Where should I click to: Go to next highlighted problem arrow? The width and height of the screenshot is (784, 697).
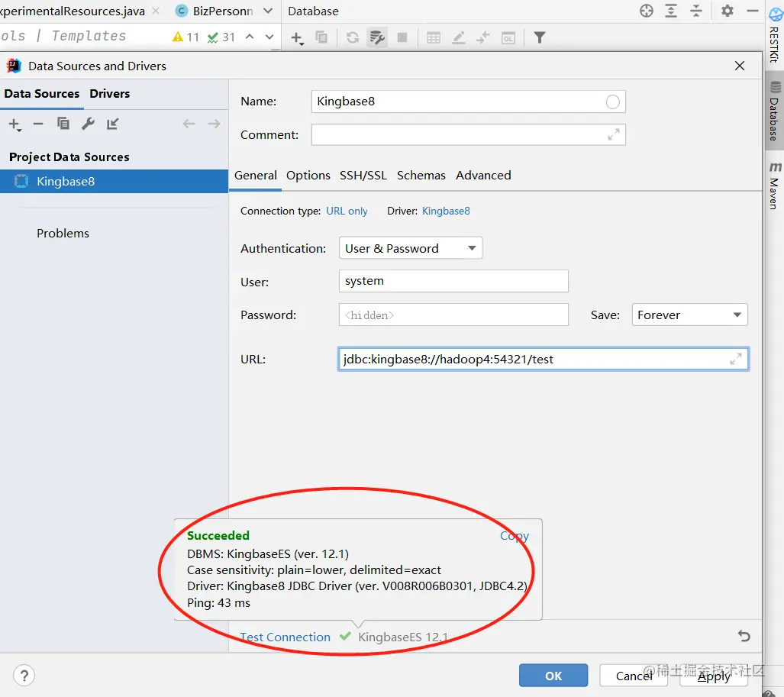click(269, 37)
